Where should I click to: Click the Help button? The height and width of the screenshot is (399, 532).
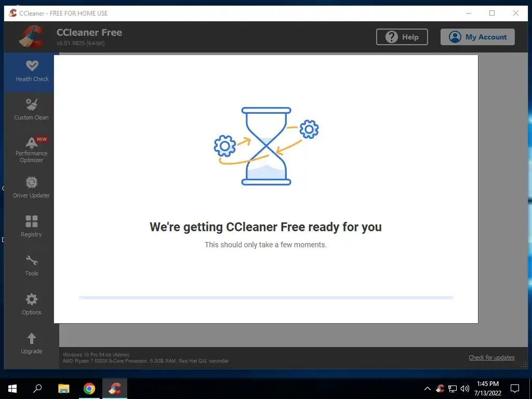pyautogui.click(x=402, y=37)
